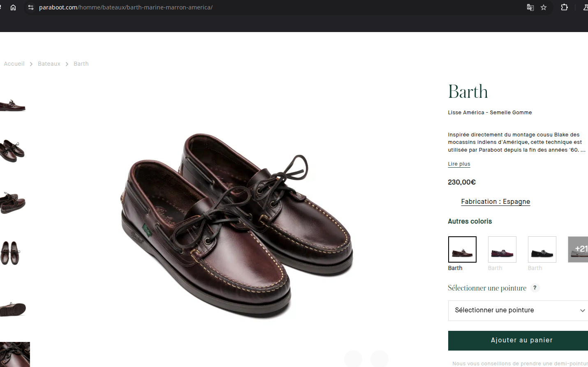Open the site information icon in address bar
The height and width of the screenshot is (367, 588).
31,7
